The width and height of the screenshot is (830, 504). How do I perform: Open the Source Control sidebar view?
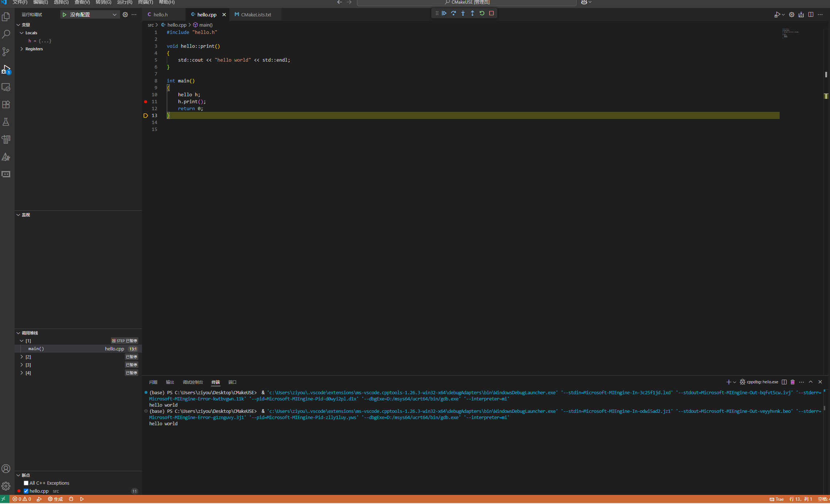pyautogui.click(x=6, y=52)
